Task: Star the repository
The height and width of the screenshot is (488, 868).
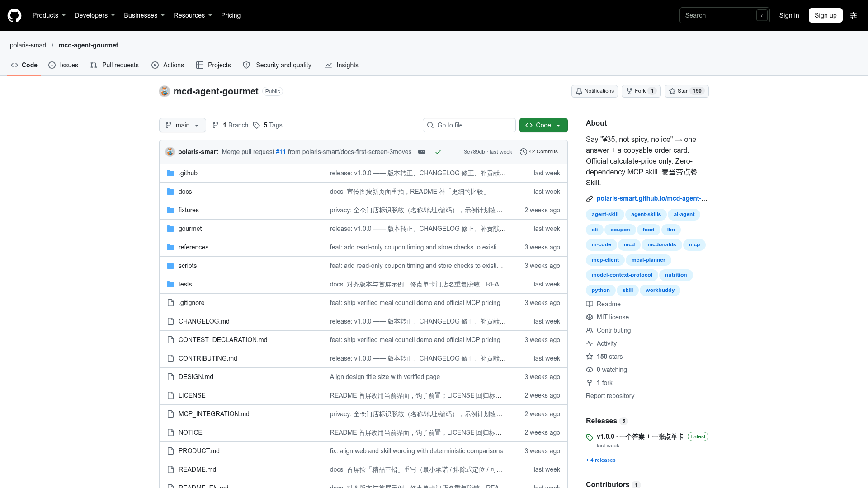Action: (686, 91)
